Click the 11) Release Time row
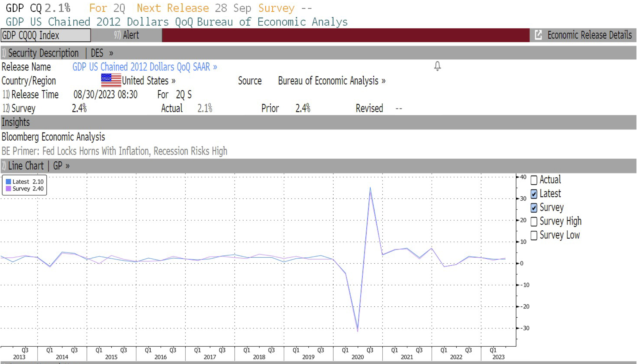644x364 pixels. tap(31, 95)
